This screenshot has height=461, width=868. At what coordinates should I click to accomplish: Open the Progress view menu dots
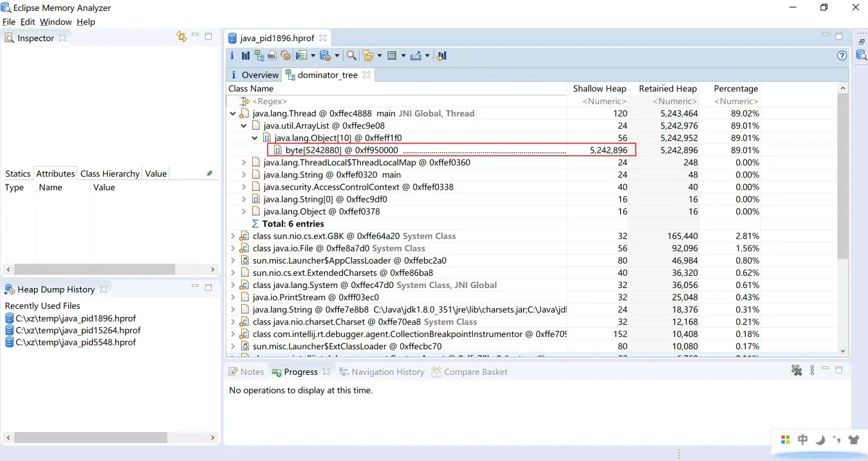point(812,370)
